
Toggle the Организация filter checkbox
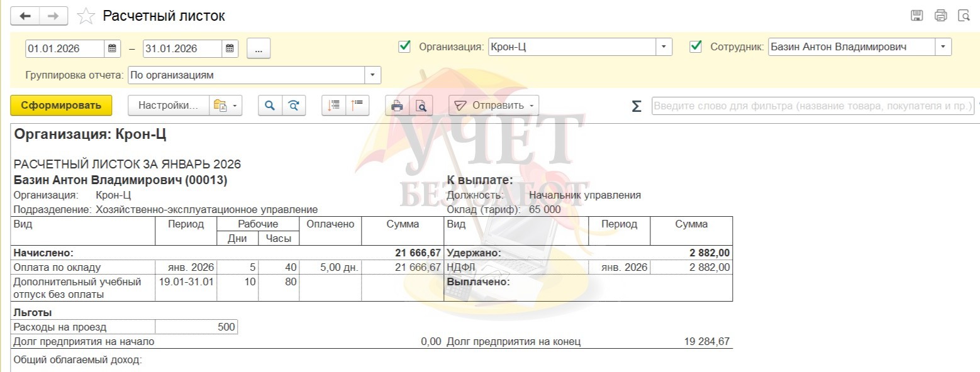[x=405, y=46]
